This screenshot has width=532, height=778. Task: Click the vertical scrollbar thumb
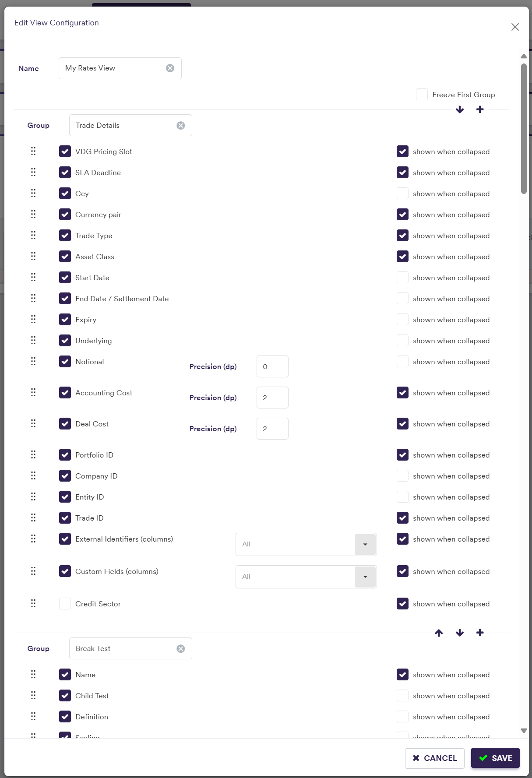point(524,128)
